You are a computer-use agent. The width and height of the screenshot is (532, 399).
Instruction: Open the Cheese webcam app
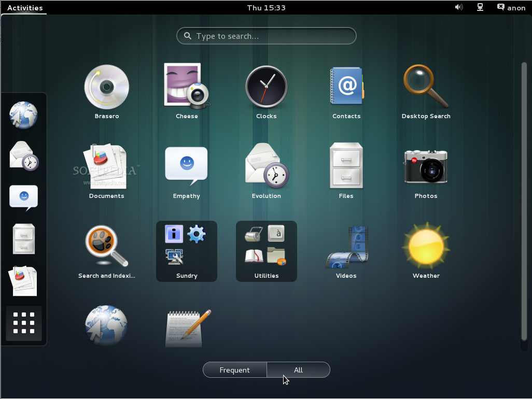click(x=187, y=92)
